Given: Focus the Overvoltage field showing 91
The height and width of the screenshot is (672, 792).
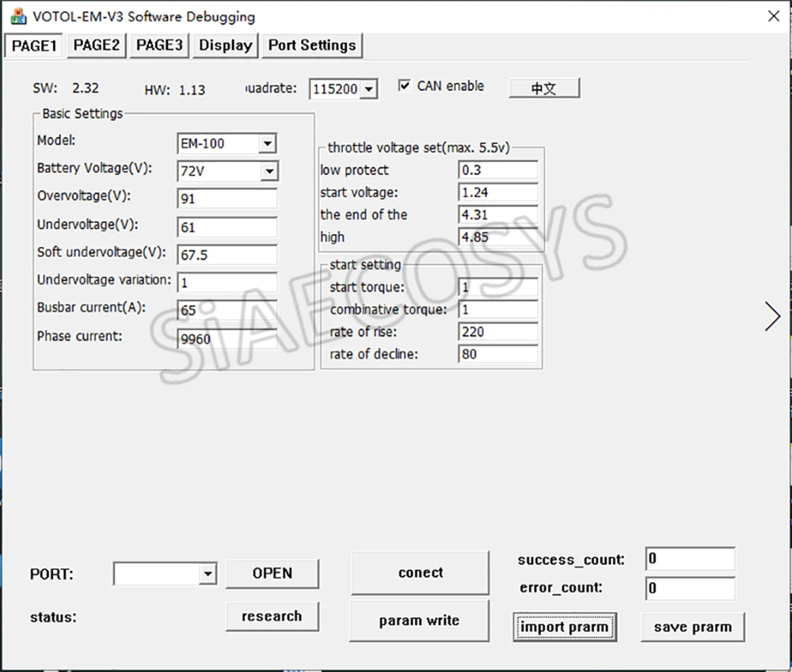Looking at the screenshot, I should click(x=227, y=199).
